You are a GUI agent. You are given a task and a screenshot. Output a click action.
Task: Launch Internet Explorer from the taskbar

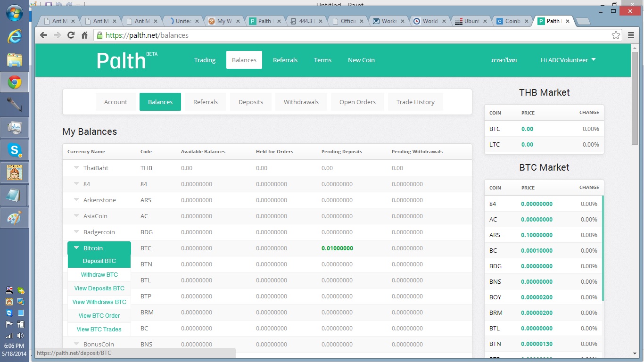tap(15, 37)
